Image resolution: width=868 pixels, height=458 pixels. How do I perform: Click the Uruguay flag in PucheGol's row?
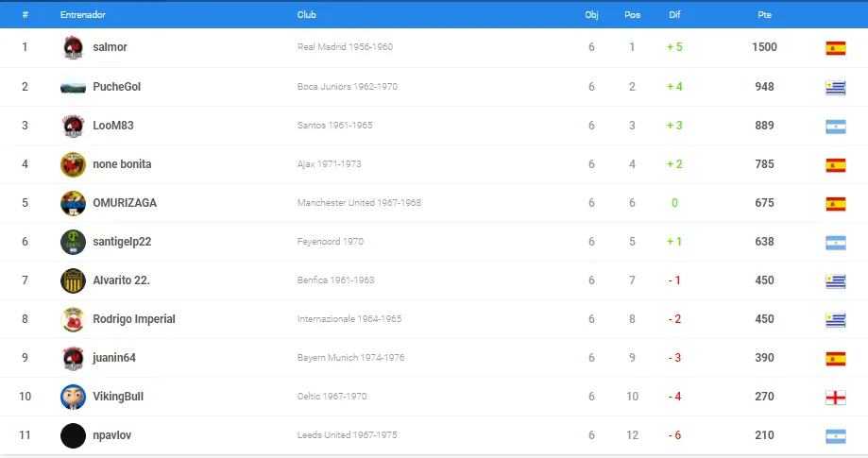[x=835, y=88]
